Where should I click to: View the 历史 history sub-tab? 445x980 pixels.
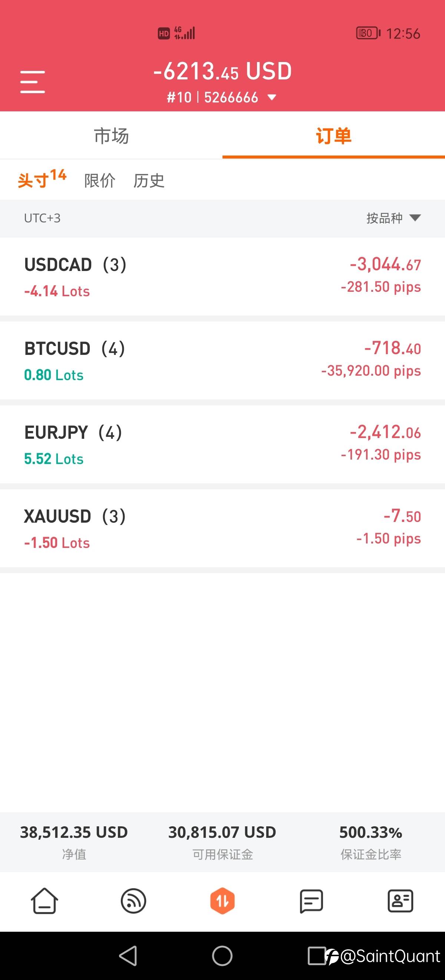pos(149,180)
